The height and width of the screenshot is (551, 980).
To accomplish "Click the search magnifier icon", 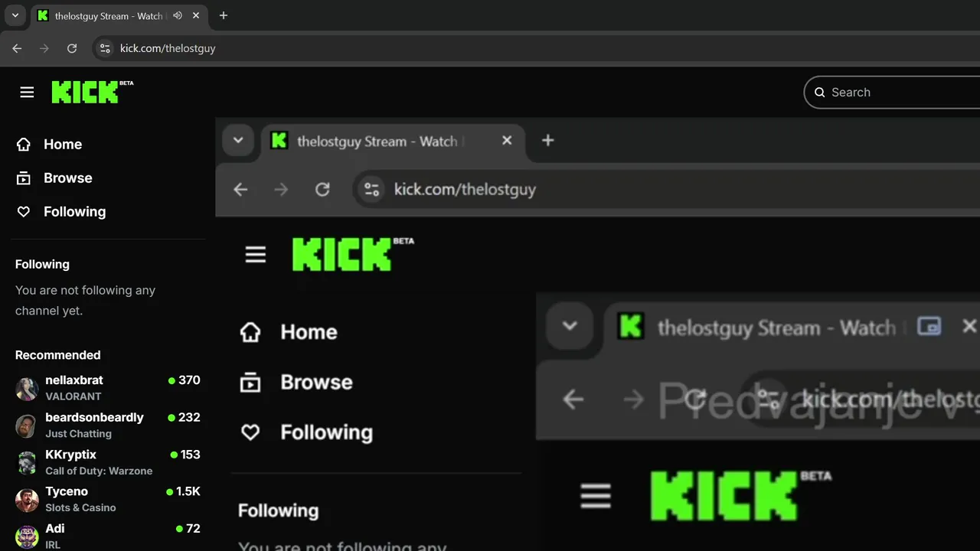I will (819, 93).
